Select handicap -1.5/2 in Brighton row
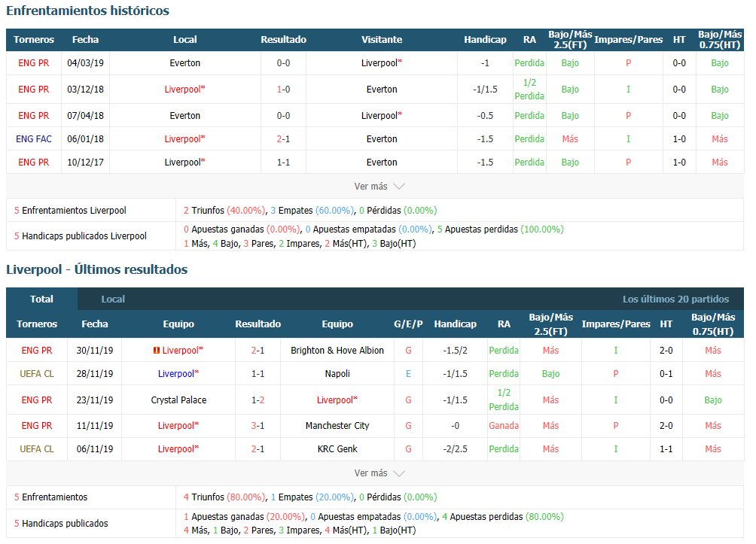756x544 pixels. (x=455, y=351)
